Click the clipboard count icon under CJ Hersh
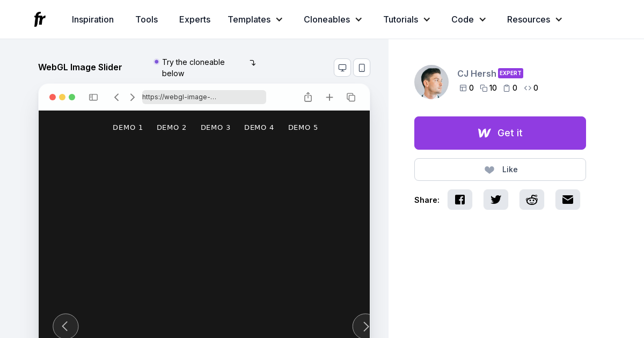644x338 pixels. click(507, 88)
